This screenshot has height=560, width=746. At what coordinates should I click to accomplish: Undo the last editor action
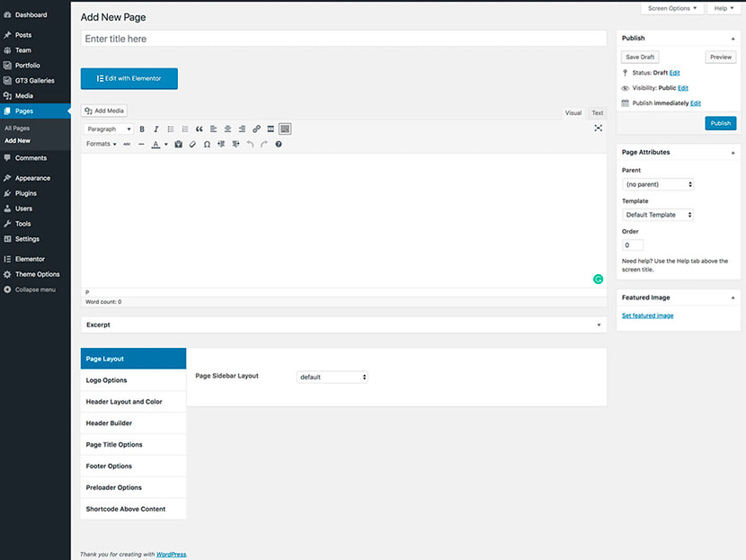click(250, 144)
